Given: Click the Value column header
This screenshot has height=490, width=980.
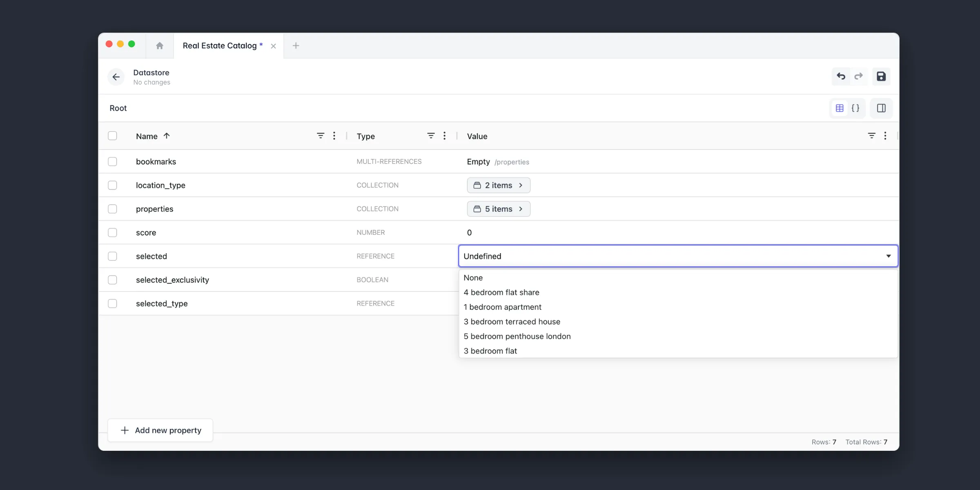Looking at the screenshot, I should [x=477, y=136].
